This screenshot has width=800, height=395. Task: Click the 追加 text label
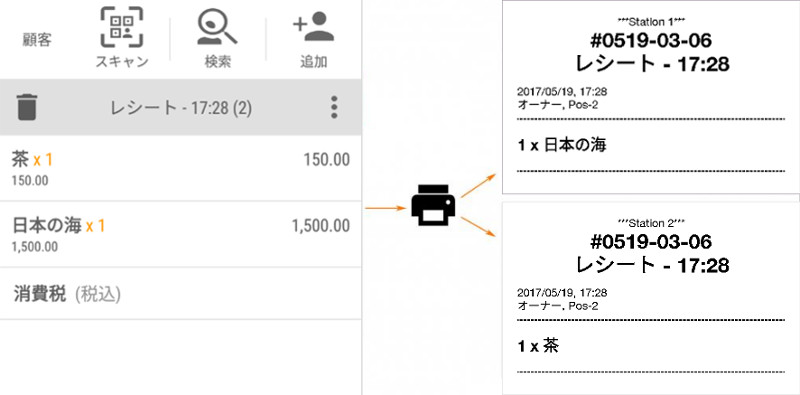pyautogui.click(x=314, y=62)
